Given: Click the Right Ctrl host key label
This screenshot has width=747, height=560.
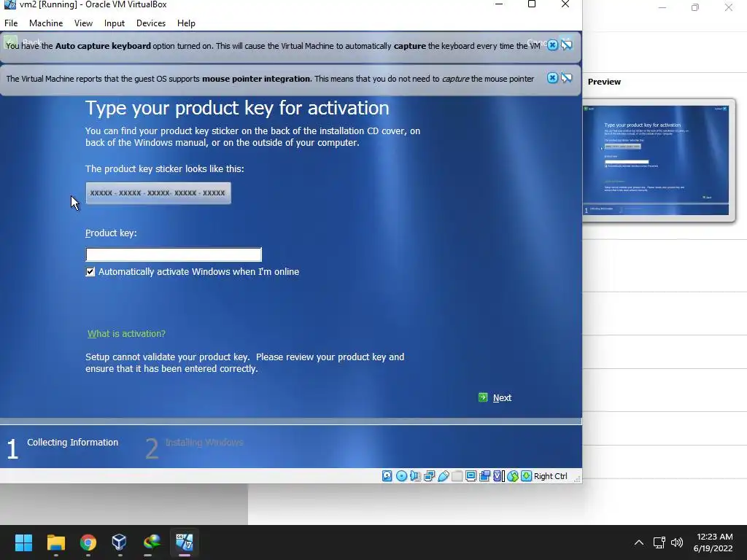Looking at the screenshot, I should pyautogui.click(x=550, y=476).
